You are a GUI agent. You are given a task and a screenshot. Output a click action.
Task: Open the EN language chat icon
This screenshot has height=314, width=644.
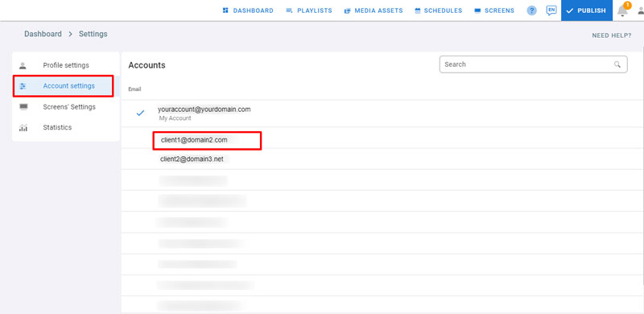[x=551, y=10]
